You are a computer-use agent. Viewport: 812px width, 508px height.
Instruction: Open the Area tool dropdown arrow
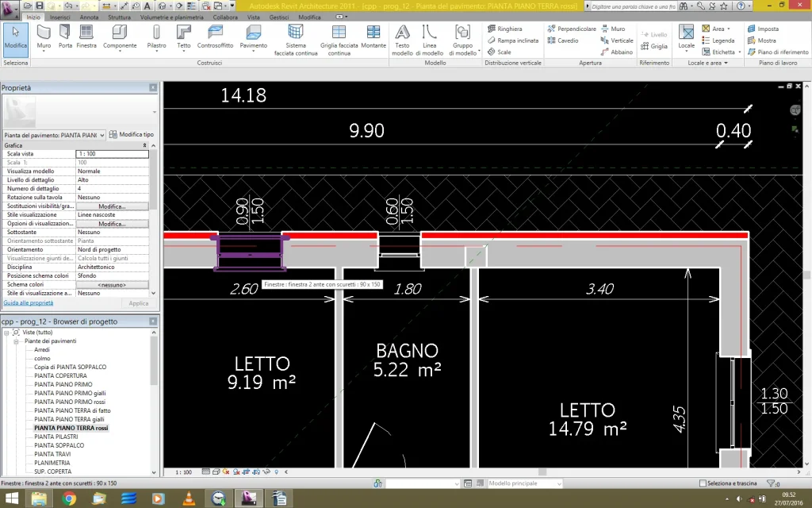pos(729,29)
